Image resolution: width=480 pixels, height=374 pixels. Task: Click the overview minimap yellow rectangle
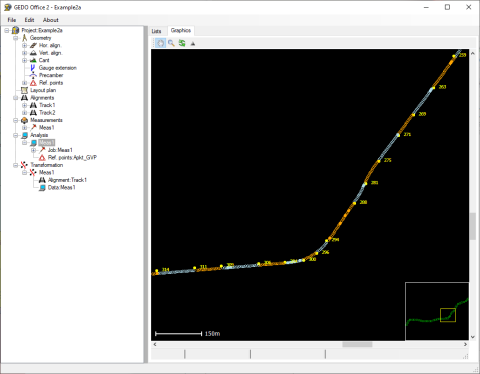448,315
